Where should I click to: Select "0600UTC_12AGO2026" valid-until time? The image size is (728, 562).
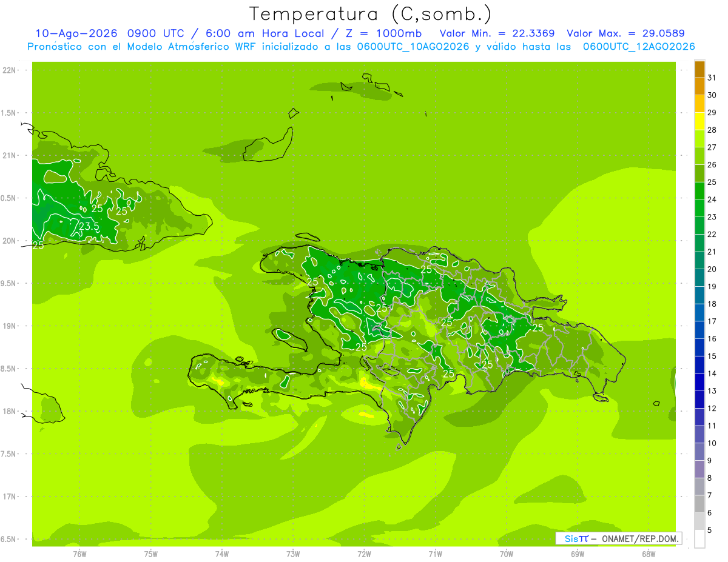pyautogui.click(x=639, y=47)
